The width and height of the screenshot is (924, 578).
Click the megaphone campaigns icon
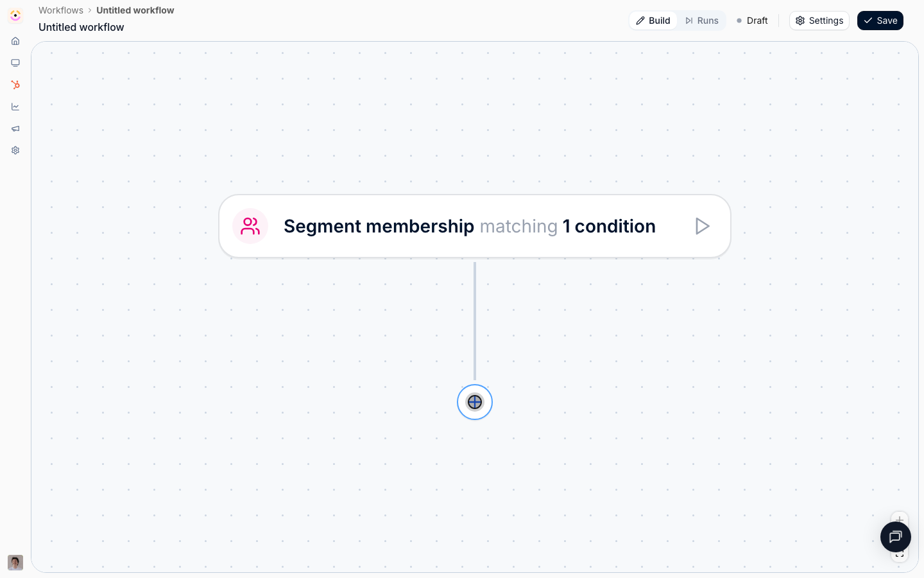[15, 128]
